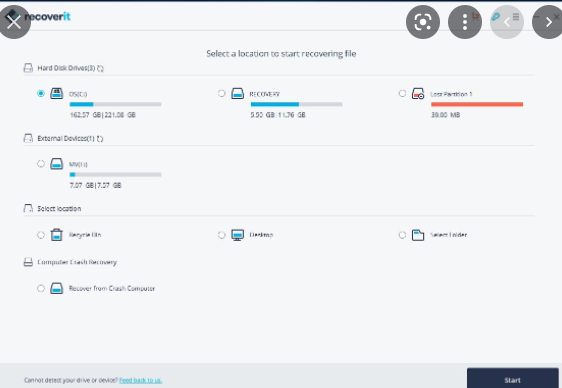The width and height of the screenshot is (562, 388).
Task: Click the external device usage bar
Action: pos(115,174)
